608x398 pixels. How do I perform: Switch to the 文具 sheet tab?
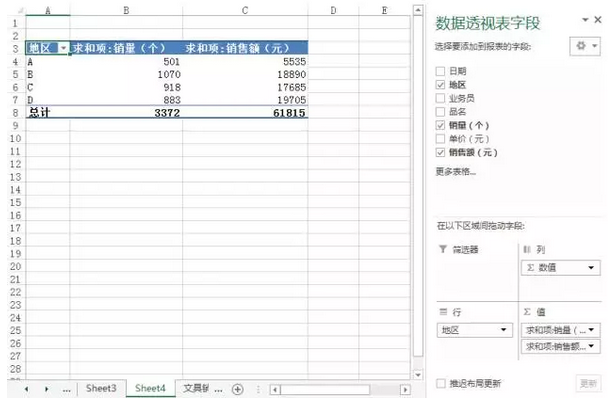196,388
